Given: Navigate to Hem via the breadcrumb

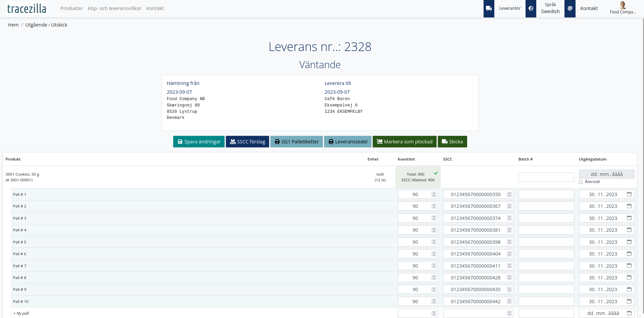Looking at the screenshot, I should (13, 25).
